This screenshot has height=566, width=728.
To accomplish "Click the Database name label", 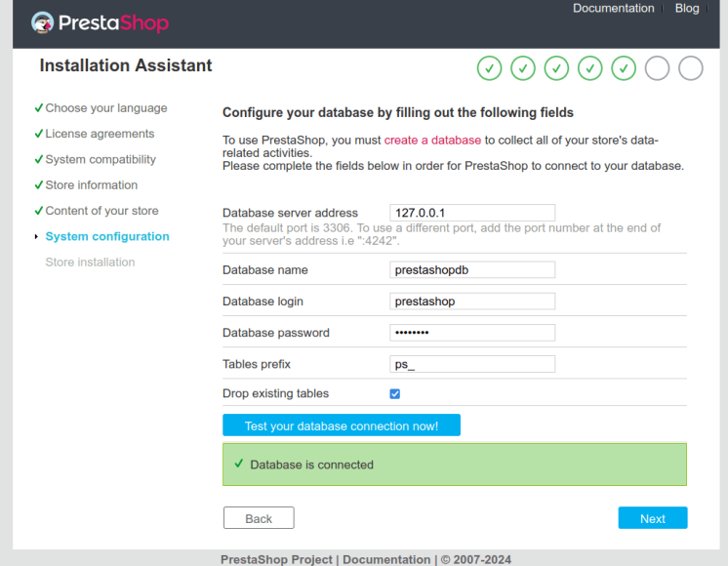I will point(265,269).
